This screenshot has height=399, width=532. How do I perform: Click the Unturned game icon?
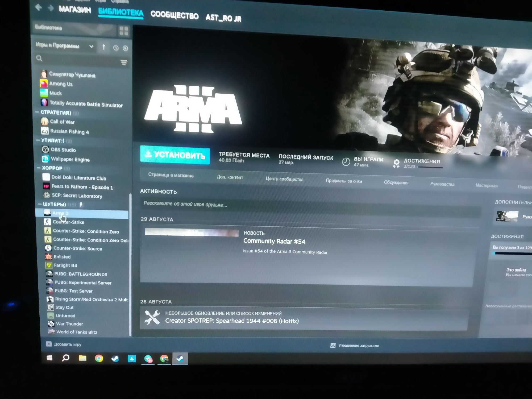51,315
